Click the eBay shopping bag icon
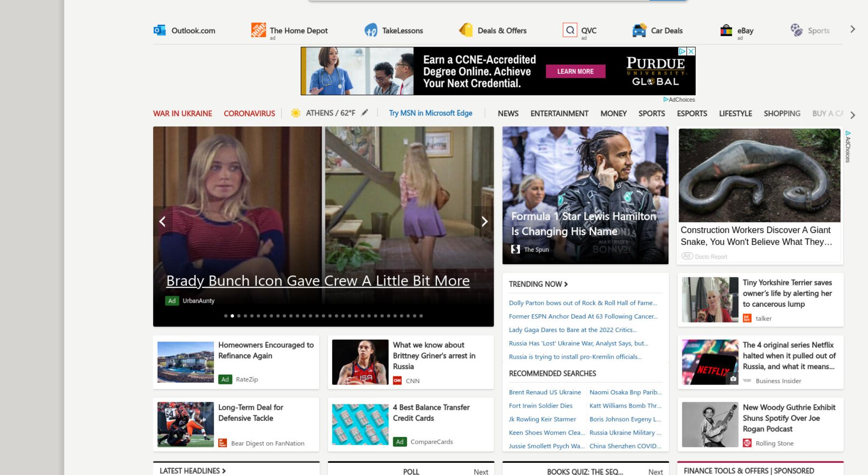 [726, 30]
